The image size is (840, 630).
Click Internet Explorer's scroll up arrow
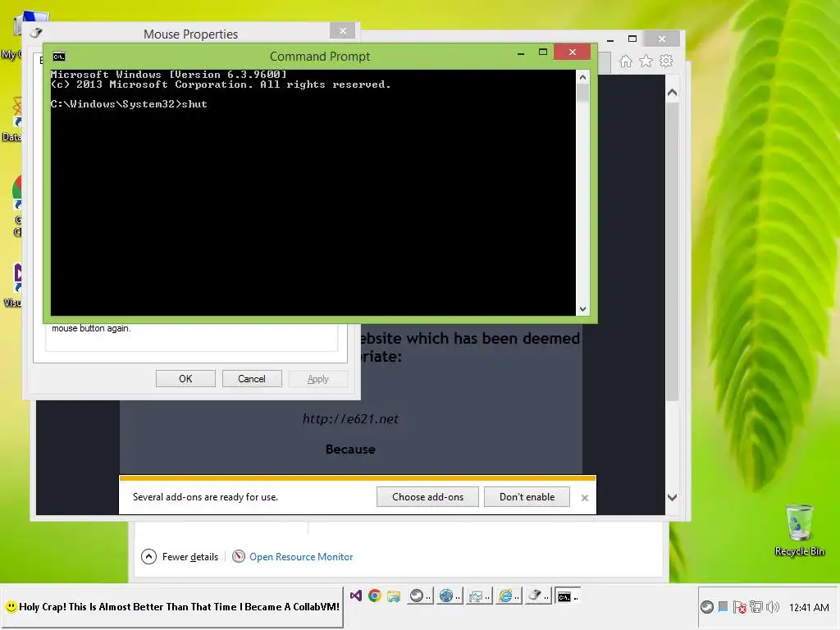(673, 93)
